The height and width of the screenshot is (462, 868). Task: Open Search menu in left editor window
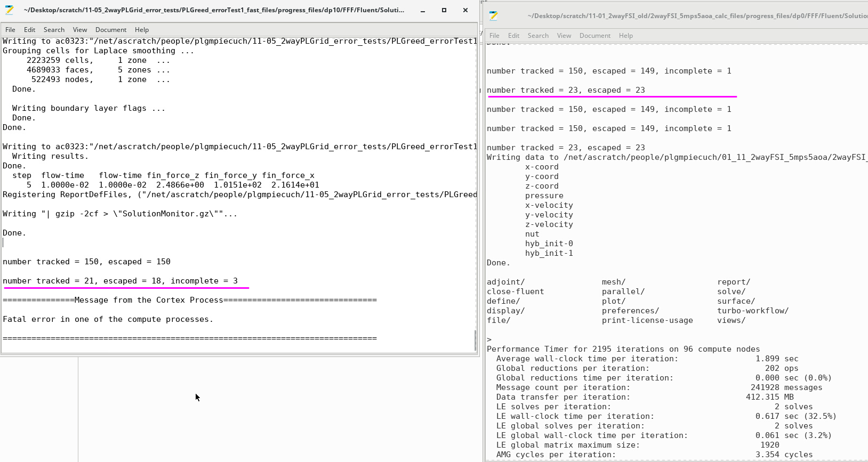coord(54,30)
